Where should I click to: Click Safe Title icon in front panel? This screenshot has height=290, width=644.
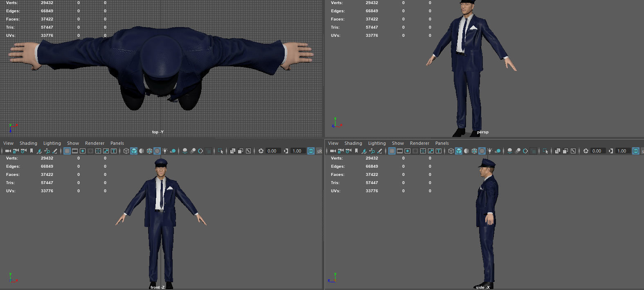click(114, 151)
